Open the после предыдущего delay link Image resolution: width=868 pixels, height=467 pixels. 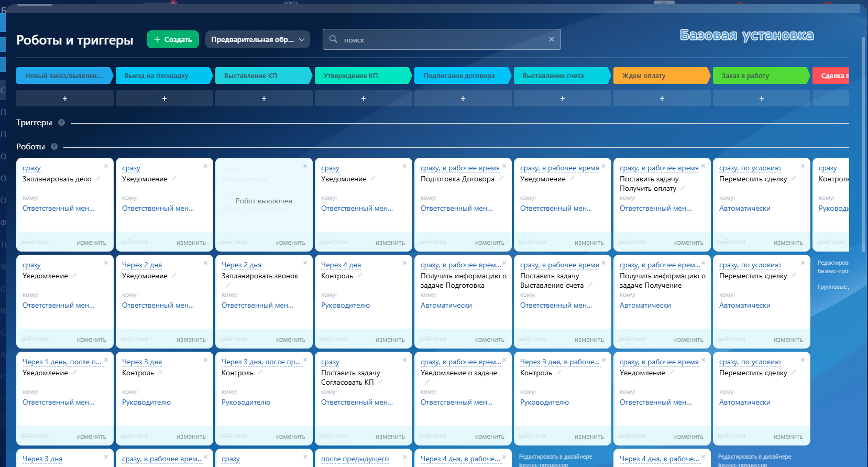[355, 459]
